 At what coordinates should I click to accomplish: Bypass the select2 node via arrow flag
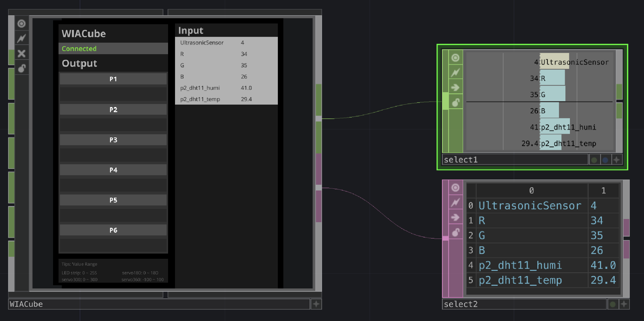tap(455, 217)
